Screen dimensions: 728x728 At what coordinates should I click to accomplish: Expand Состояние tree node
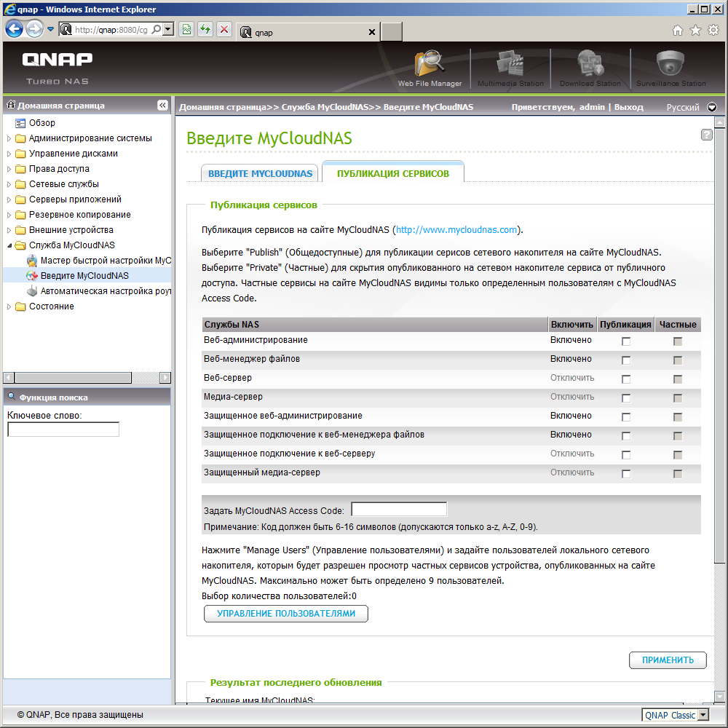(x=9, y=306)
